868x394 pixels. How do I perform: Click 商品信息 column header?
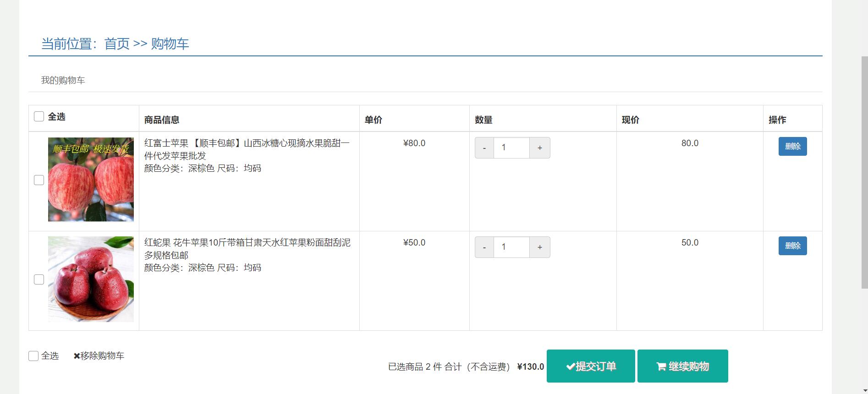click(x=162, y=120)
